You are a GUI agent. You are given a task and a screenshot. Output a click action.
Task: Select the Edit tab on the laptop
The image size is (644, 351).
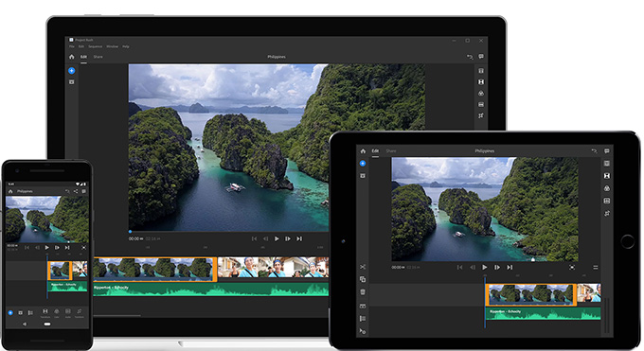click(x=83, y=57)
